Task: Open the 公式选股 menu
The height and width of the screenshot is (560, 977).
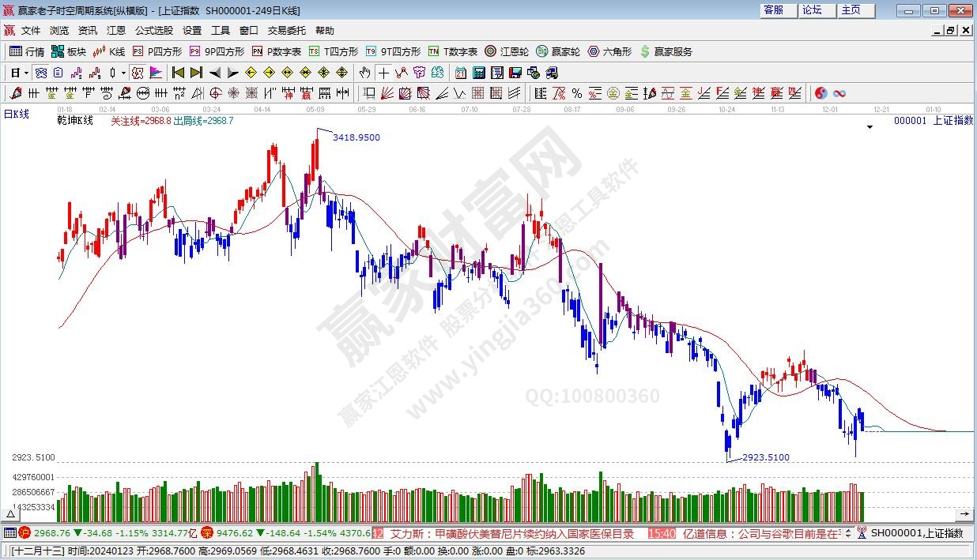Action: (x=153, y=31)
